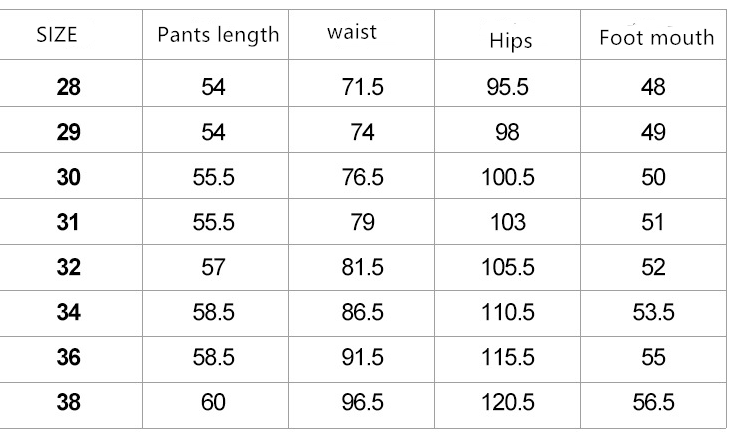The width and height of the screenshot is (744, 432).
Task: Click the foot mouth value 53.5
Action: point(653,313)
